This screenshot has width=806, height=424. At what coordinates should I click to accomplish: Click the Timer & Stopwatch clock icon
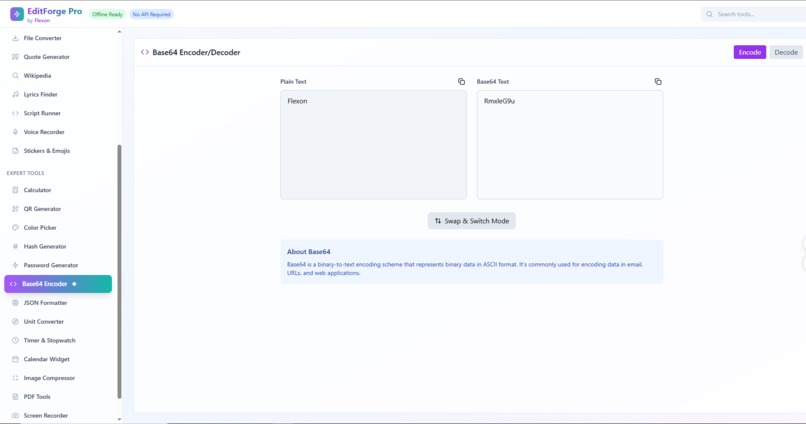(15, 340)
